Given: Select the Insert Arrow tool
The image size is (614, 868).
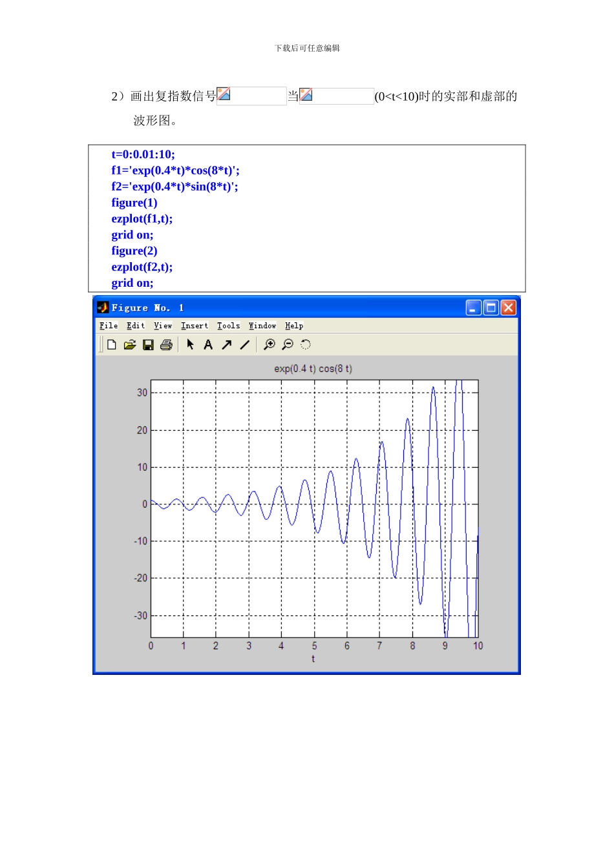Looking at the screenshot, I should click(x=226, y=345).
